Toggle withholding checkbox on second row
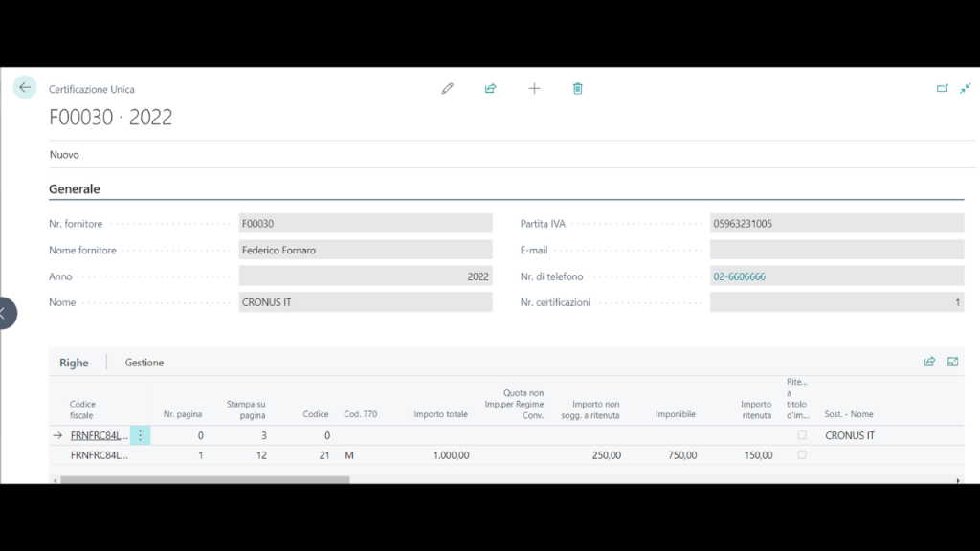Viewport: 980px width, 551px height. tap(802, 455)
